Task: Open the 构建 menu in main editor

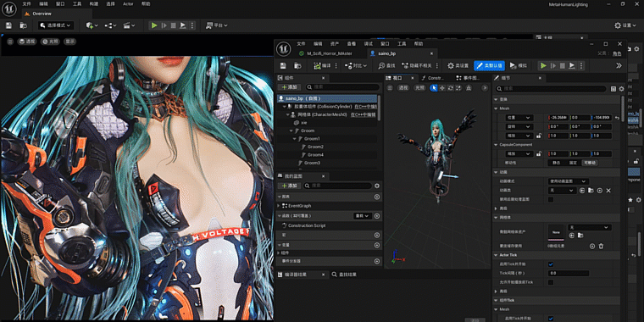Action: (94, 4)
